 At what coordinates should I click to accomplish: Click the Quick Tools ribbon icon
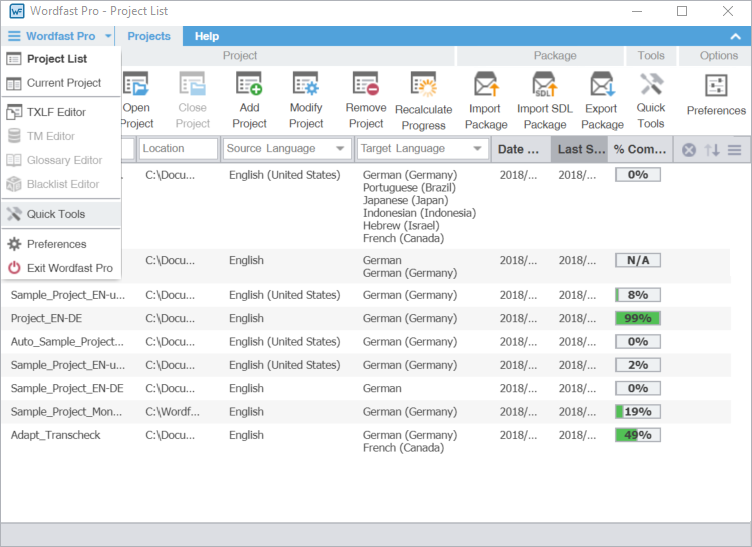coord(651,83)
